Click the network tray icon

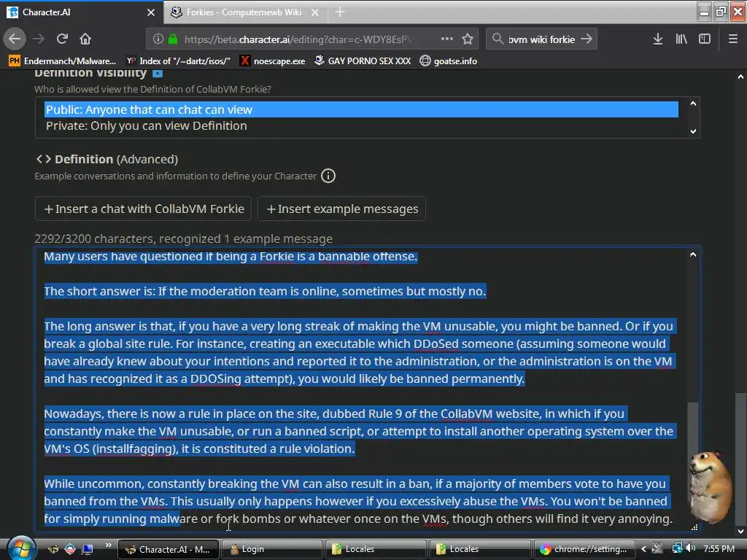(676, 548)
